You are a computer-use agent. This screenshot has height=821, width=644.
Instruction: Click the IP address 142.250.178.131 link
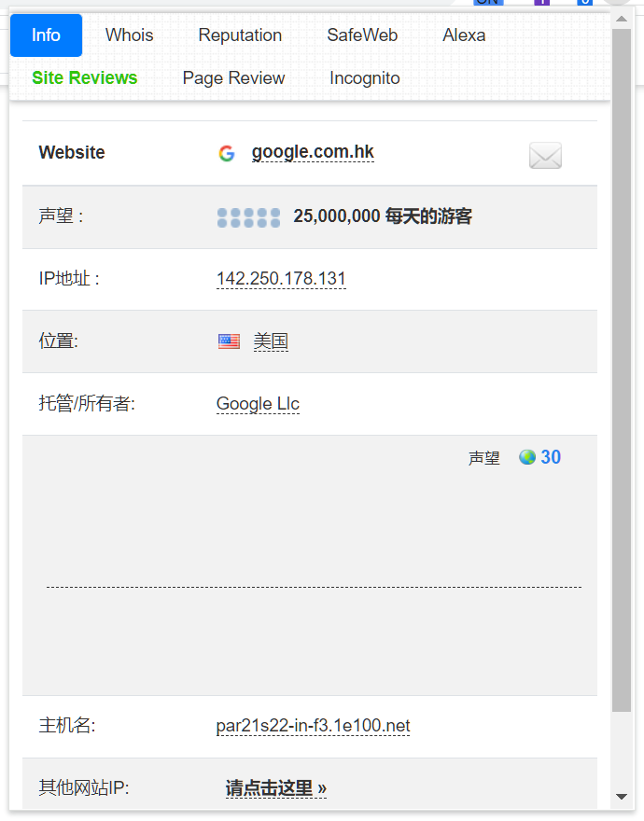(281, 279)
